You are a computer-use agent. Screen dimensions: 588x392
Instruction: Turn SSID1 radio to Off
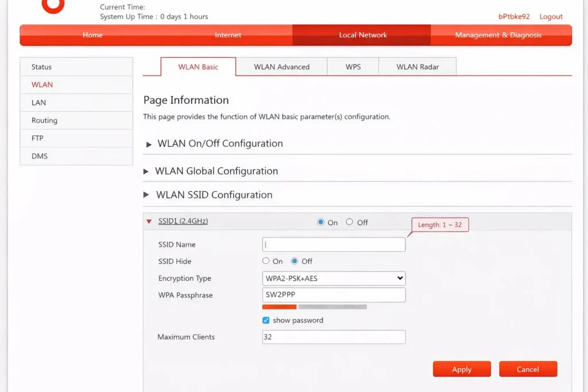(x=349, y=222)
